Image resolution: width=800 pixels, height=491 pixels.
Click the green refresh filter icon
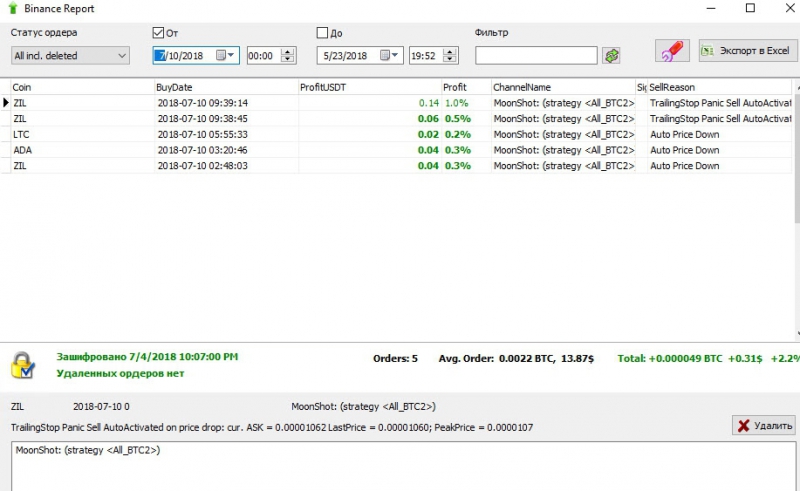click(611, 56)
